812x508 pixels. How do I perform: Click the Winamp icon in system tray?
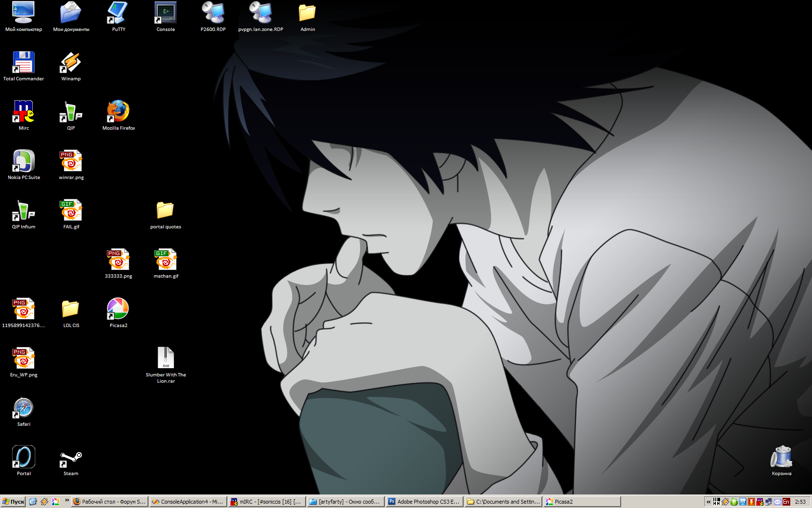[725, 502]
